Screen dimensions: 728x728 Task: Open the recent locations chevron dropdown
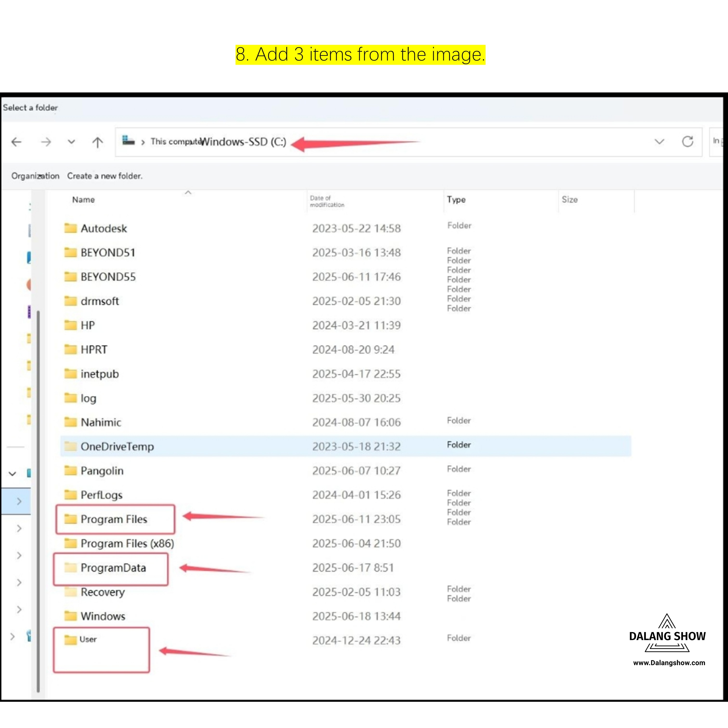point(71,142)
